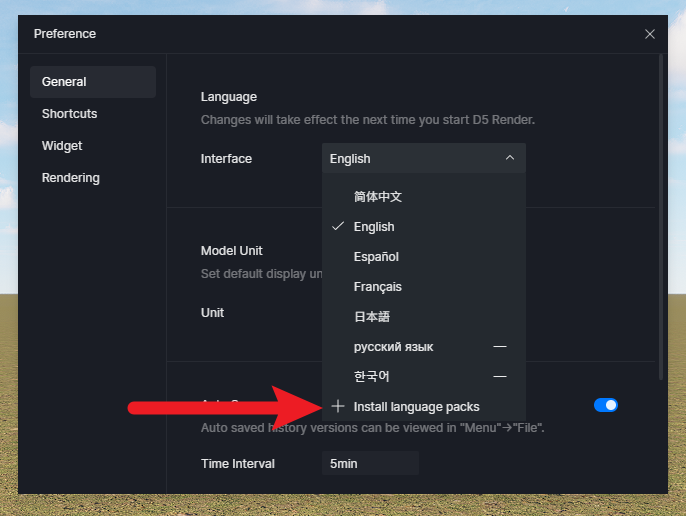686x516 pixels.
Task: Click the dash icon next to 한국어
Action: [x=500, y=377]
